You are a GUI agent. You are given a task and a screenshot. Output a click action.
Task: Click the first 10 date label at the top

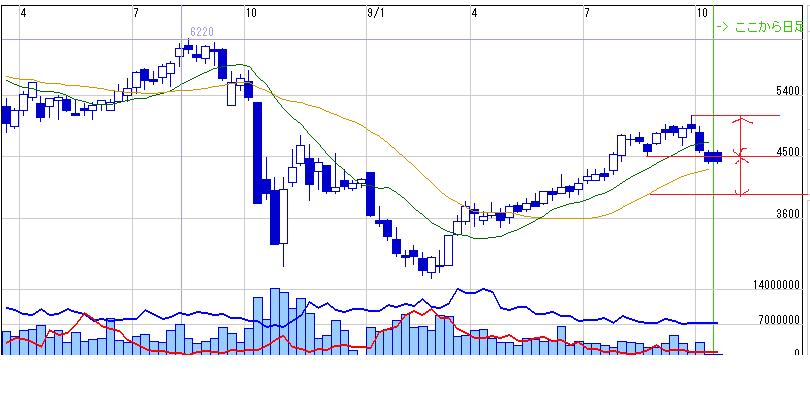tap(252, 12)
